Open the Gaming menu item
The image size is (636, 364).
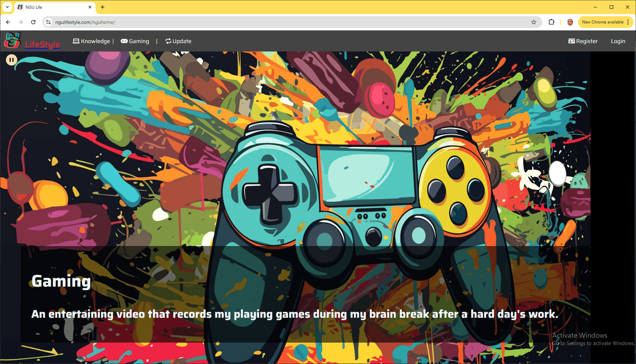(135, 41)
